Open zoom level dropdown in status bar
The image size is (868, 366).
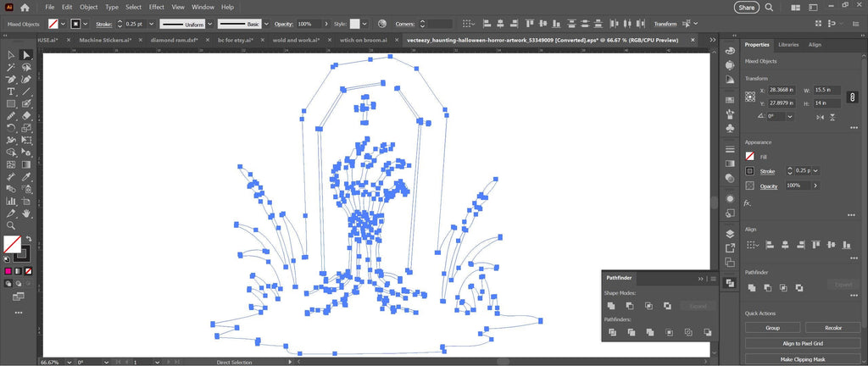tap(69, 362)
